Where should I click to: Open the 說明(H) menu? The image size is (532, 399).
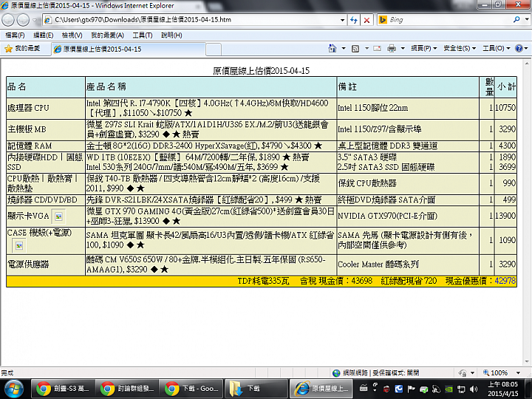point(171,35)
